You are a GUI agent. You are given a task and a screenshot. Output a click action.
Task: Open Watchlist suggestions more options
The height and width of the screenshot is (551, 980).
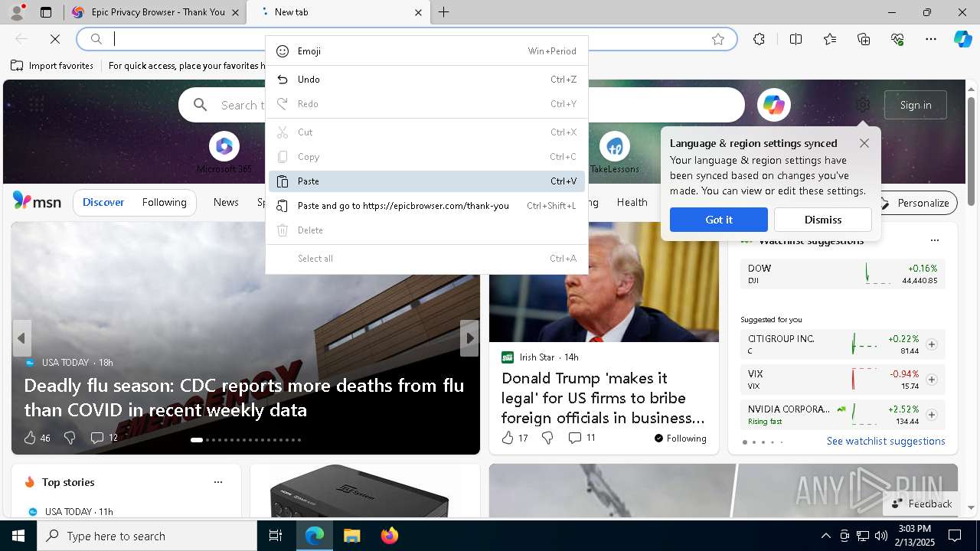(x=934, y=240)
